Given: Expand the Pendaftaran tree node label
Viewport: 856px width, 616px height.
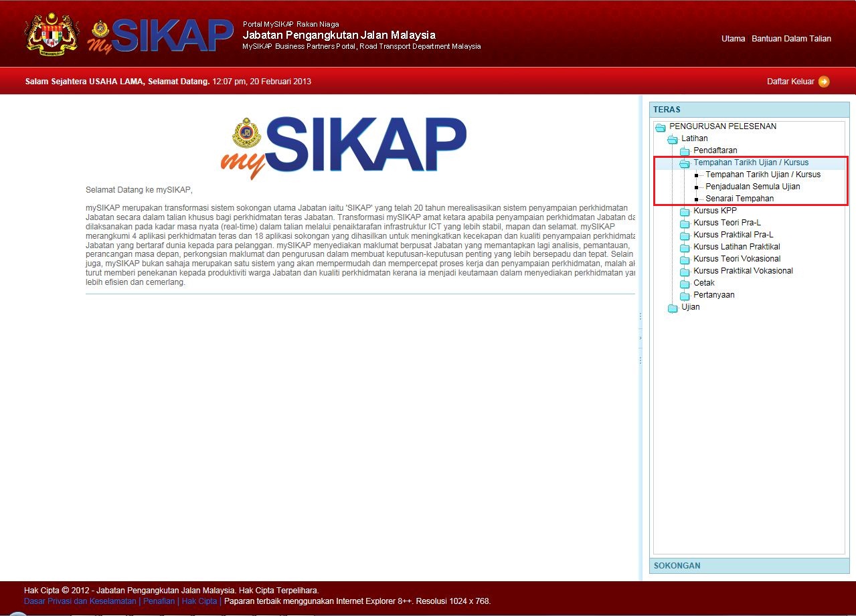Looking at the screenshot, I should click(715, 150).
